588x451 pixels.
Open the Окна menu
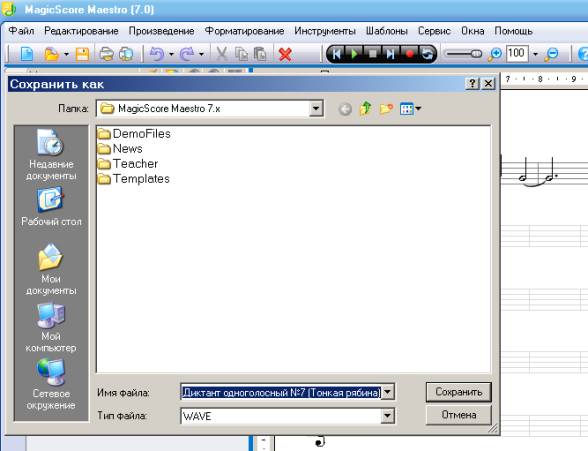(x=473, y=31)
